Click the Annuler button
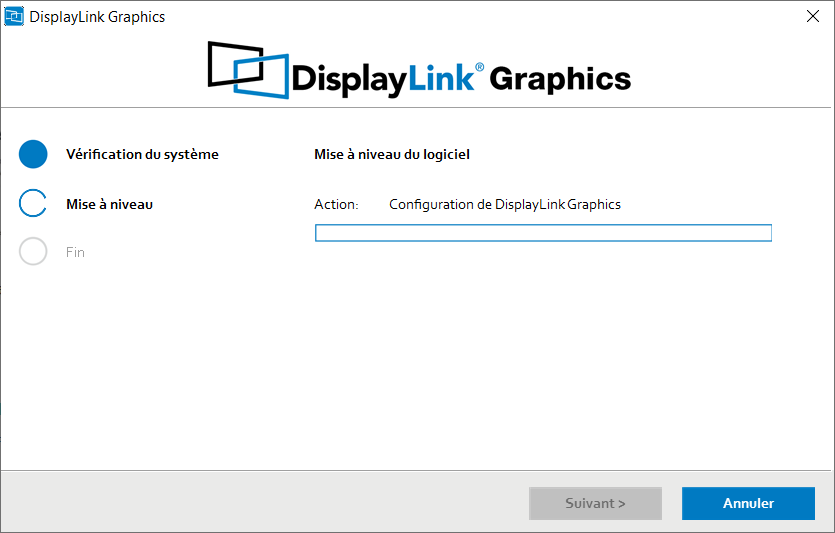This screenshot has height=533, width=835. (x=748, y=503)
